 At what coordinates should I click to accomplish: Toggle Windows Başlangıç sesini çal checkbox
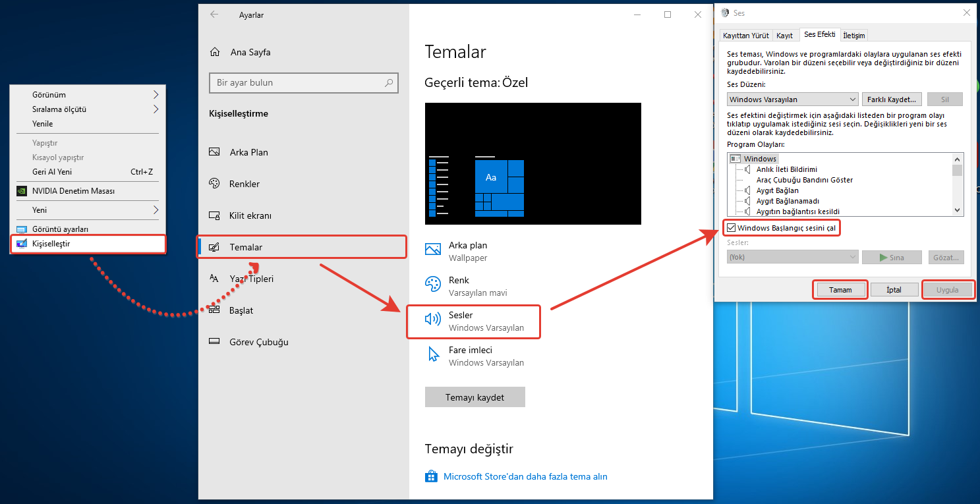click(732, 228)
